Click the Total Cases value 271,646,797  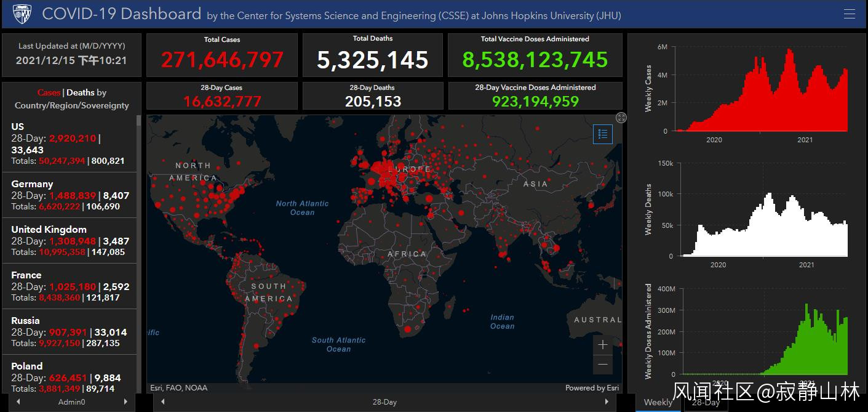(x=222, y=60)
